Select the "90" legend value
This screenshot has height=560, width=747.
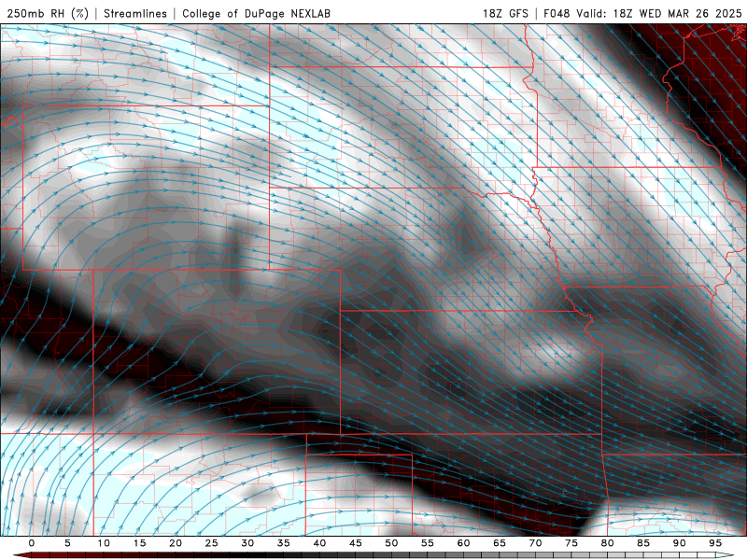pyautogui.click(x=680, y=543)
